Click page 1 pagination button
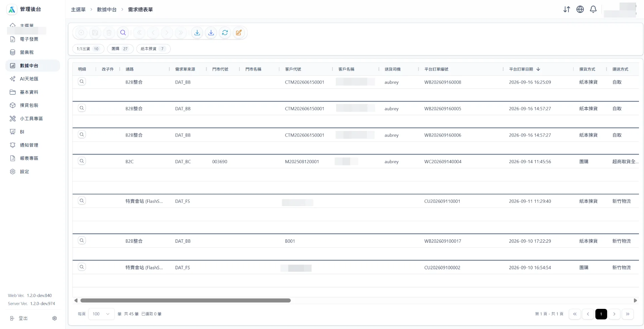The width and height of the screenshot is (644, 329). [x=601, y=314]
